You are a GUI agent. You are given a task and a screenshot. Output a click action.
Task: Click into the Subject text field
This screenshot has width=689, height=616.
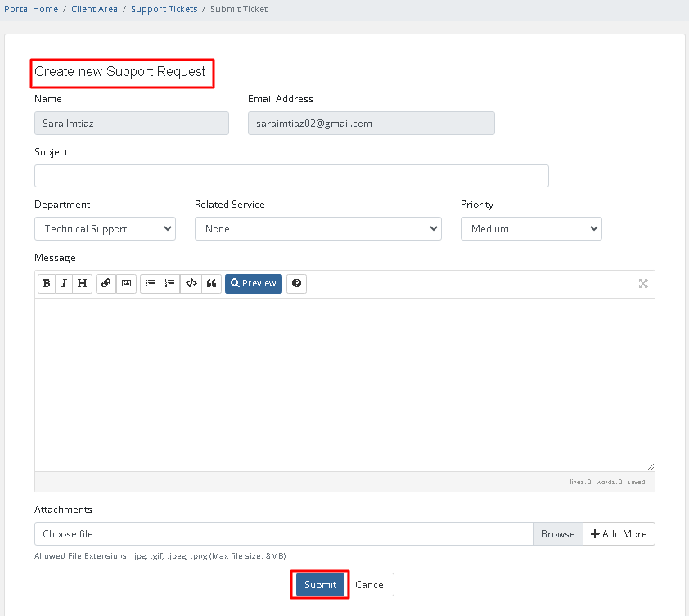pos(291,176)
